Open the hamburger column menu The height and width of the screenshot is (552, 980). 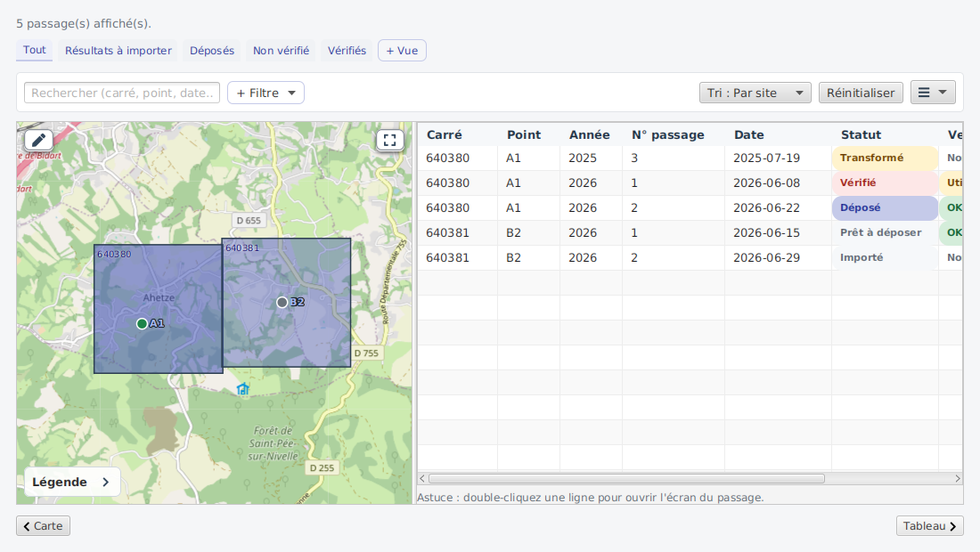pos(933,93)
